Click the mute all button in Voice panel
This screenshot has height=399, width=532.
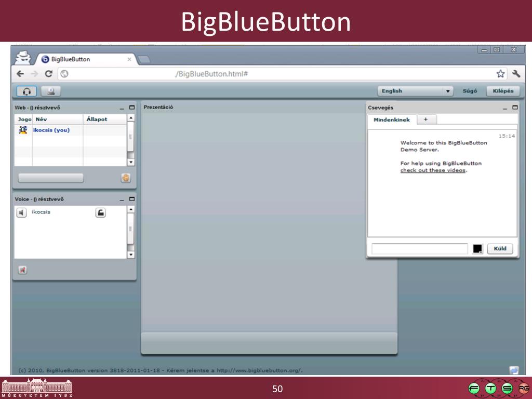coord(22,270)
